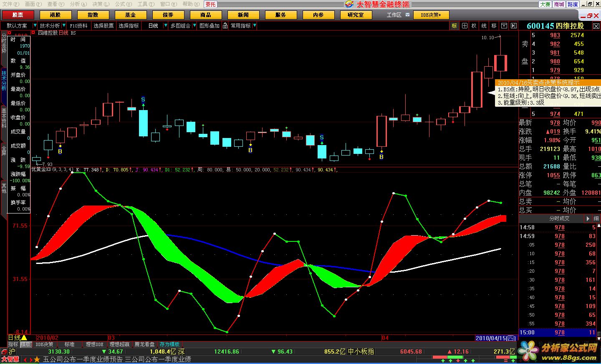This screenshot has width=601, height=364.
Task: Toggle the 工作区 workspace arrow icon
Action: click(x=408, y=15)
